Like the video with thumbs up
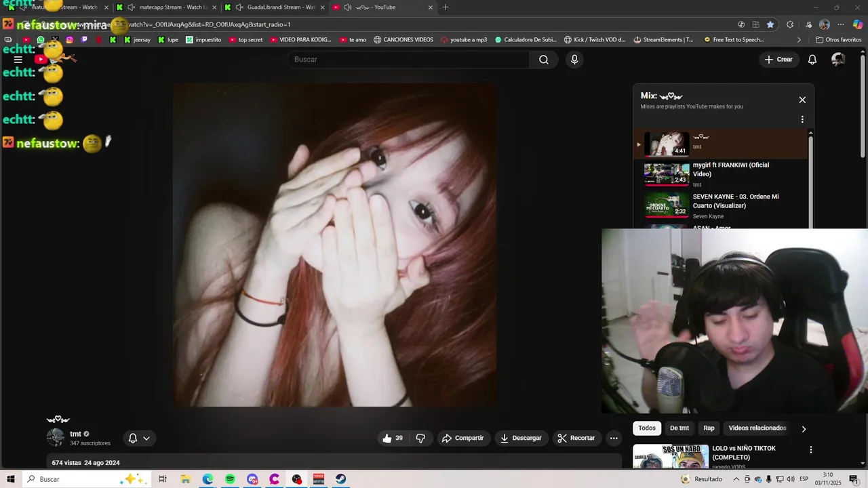The height and width of the screenshot is (488, 868). tap(393, 439)
